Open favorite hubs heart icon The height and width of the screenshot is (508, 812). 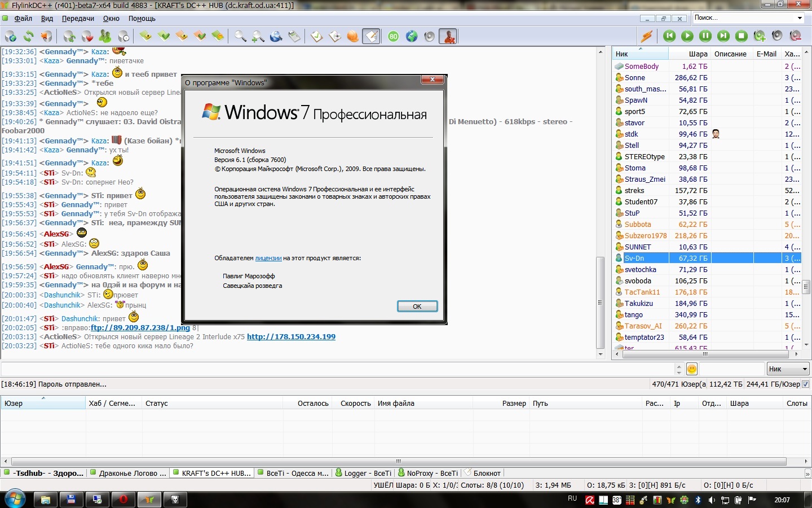pos(87,36)
